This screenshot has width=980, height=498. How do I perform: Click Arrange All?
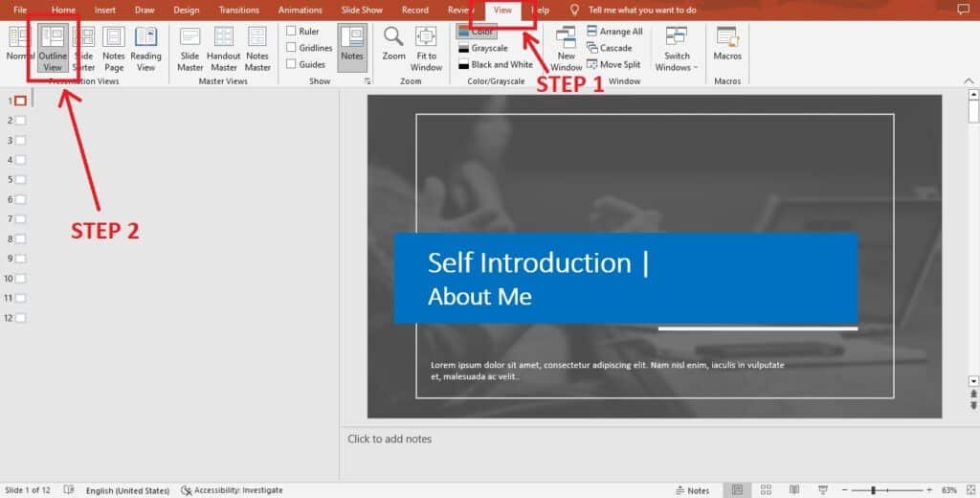(614, 32)
